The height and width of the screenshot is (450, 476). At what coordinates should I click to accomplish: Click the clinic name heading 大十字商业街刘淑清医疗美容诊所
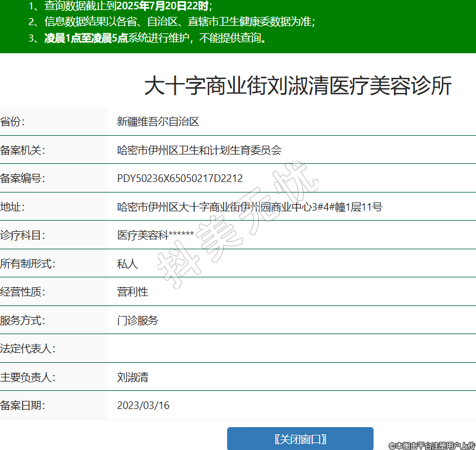coord(297,86)
